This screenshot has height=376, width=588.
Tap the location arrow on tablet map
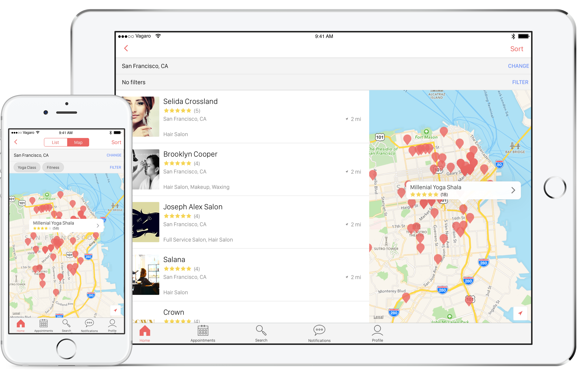coord(520,313)
